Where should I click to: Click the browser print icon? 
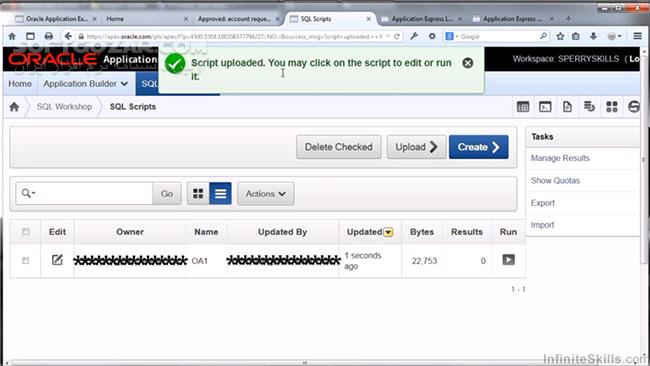pos(49,36)
